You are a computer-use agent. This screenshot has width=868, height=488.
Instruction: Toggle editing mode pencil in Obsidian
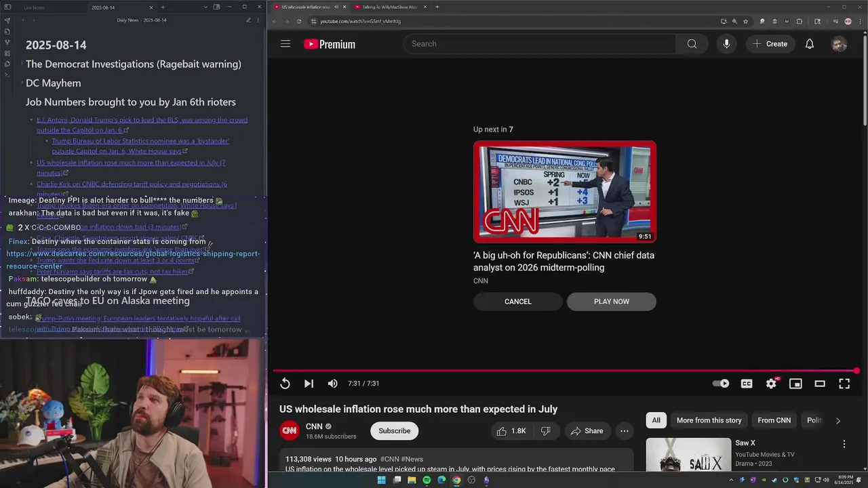coord(248,20)
